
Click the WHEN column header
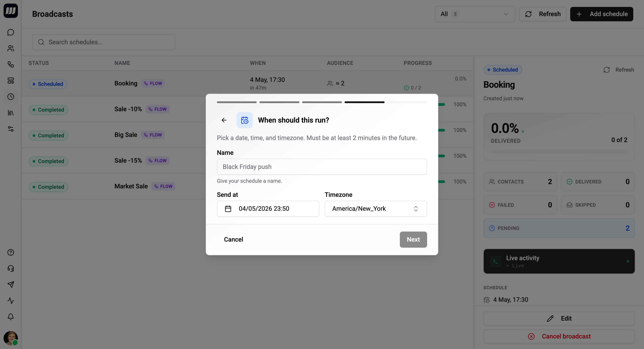[258, 63]
